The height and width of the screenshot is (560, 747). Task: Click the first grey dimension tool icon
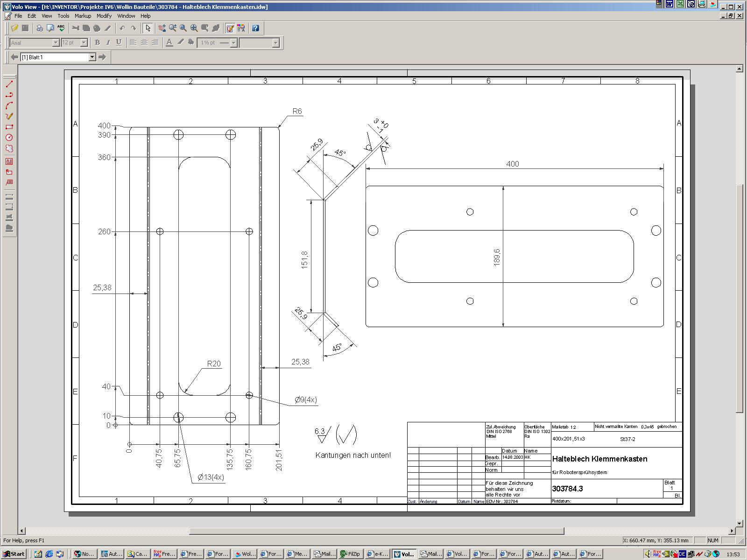click(x=9, y=196)
